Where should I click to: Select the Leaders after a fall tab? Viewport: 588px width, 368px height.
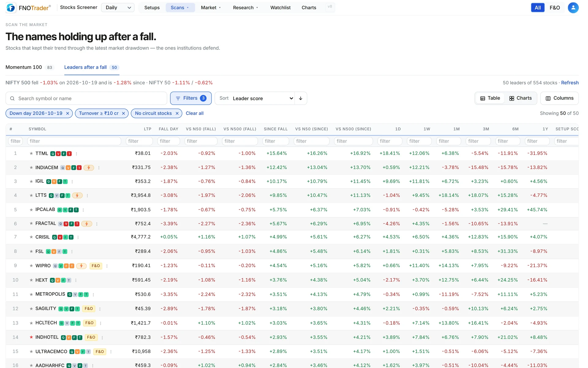(x=92, y=67)
